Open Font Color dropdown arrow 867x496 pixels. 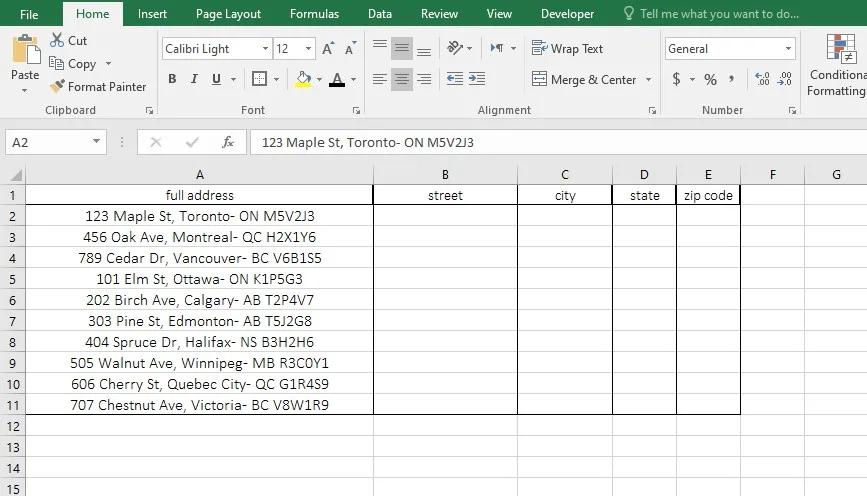(353, 80)
